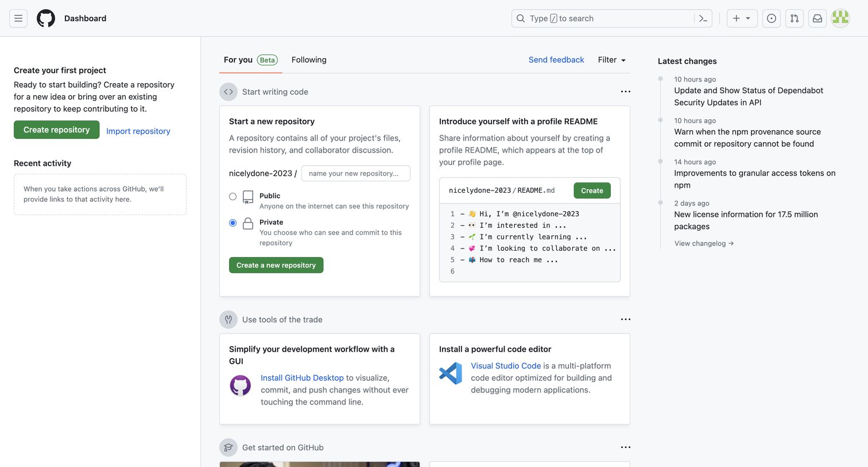Click the Visual Studio Code logo icon

pos(451,373)
